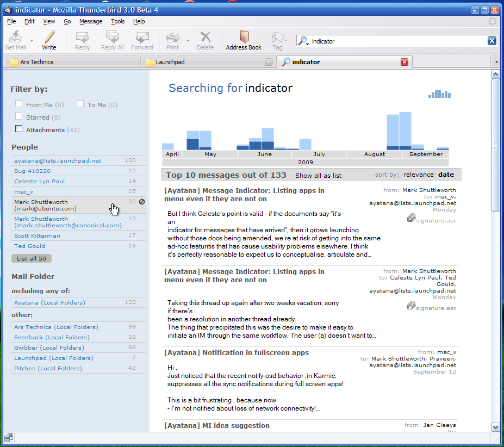Filter by Mark Shuttleworth canonical.com address
This screenshot has width=504, height=447.
(x=78, y=222)
